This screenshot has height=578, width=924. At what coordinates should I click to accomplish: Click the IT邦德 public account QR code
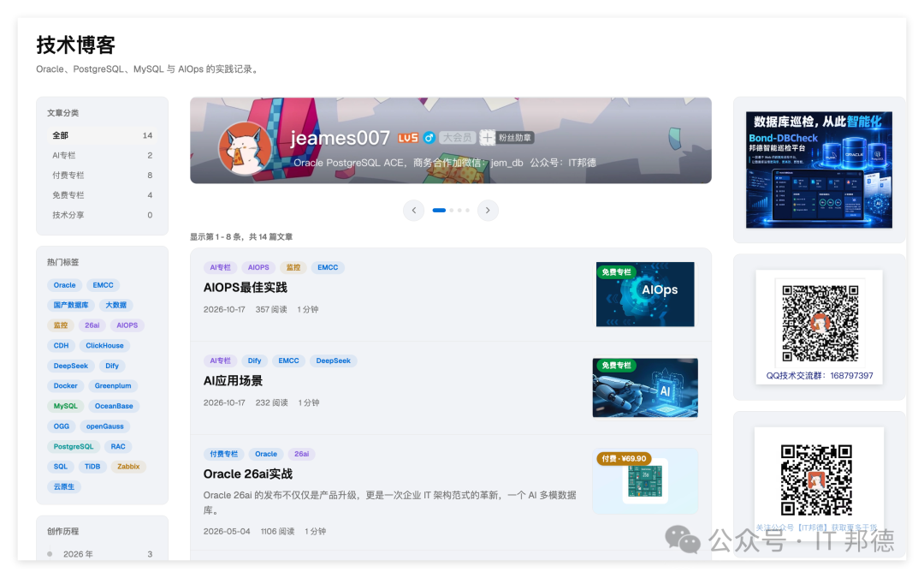pos(816,480)
